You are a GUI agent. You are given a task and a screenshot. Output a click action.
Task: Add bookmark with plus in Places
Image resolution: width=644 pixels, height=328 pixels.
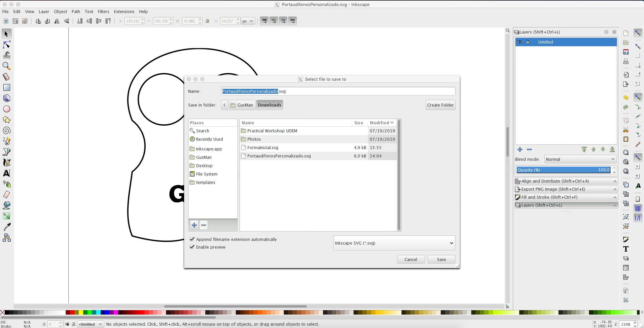(x=194, y=225)
